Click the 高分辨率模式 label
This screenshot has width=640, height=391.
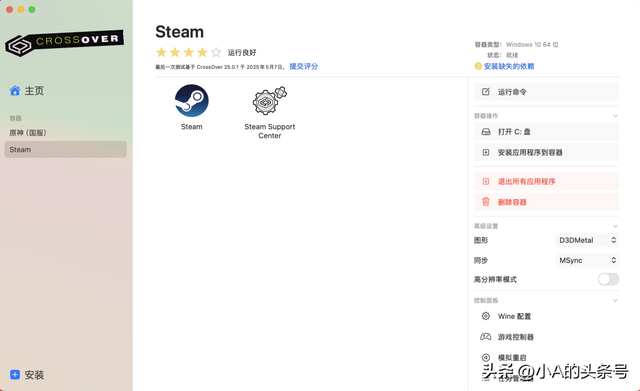point(495,280)
